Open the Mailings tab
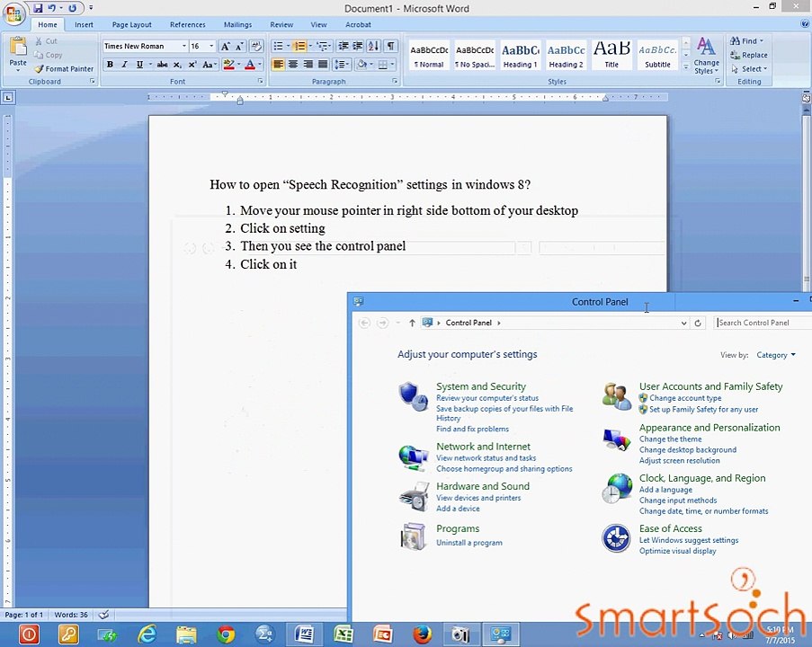 [x=237, y=24]
